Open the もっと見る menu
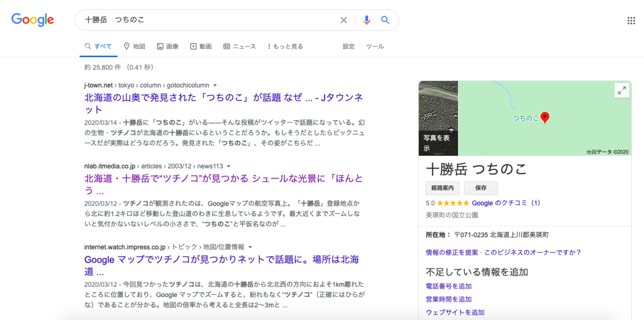The width and height of the screenshot is (644, 320). [285, 47]
